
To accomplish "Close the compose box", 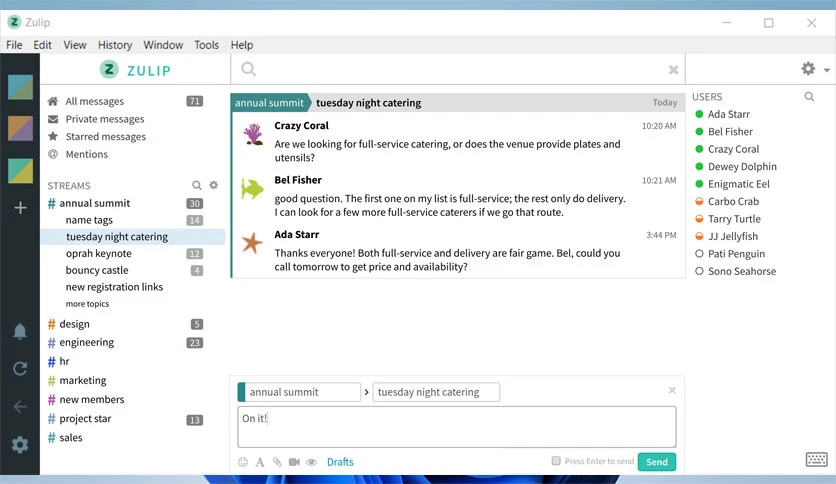I will tap(672, 390).
